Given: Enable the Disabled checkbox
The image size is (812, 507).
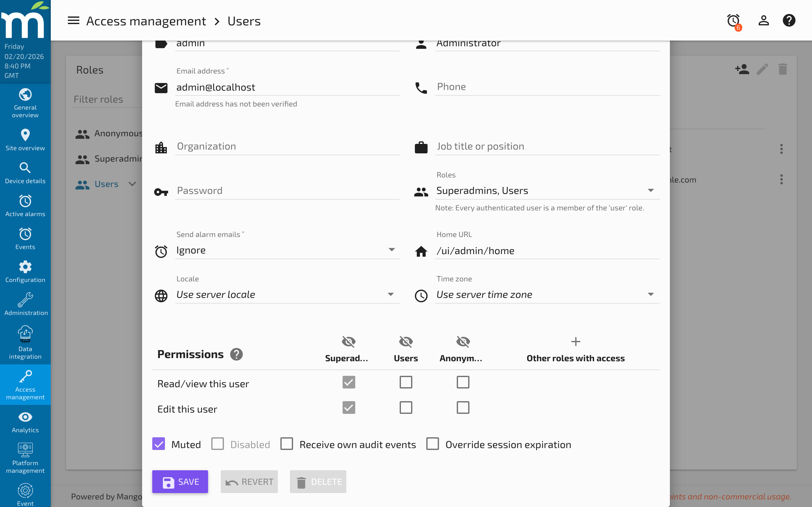Looking at the screenshot, I should pos(218,444).
